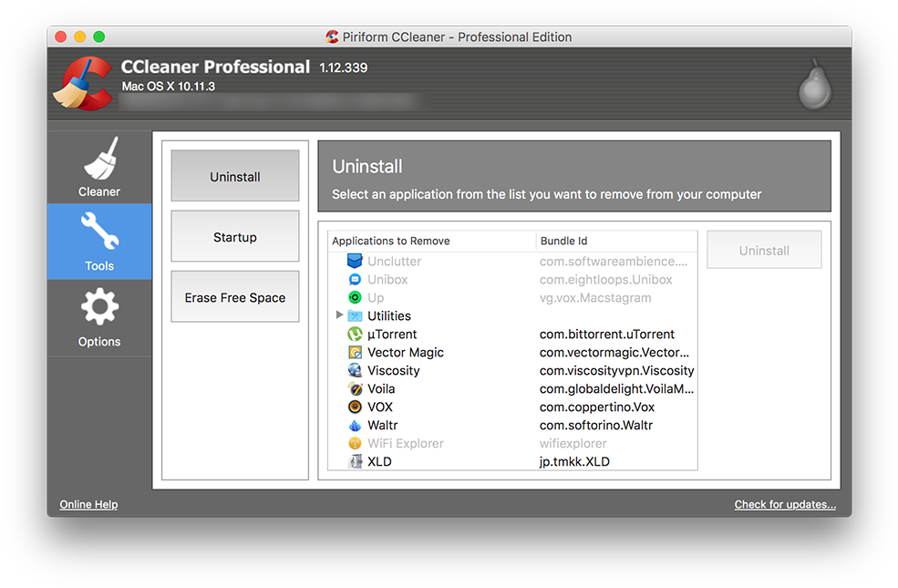Click Check for updates
The height and width of the screenshot is (588, 898).
click(785, 504)
